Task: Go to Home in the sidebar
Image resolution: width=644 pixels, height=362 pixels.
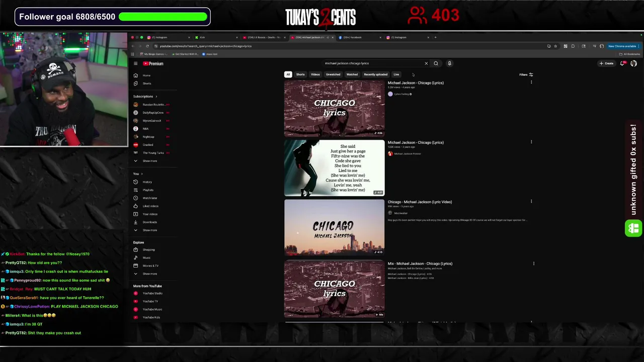Action: 146,75
